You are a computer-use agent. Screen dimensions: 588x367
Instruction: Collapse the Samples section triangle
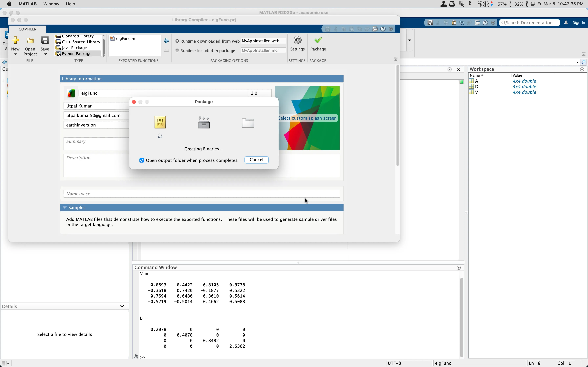[64, 208]
